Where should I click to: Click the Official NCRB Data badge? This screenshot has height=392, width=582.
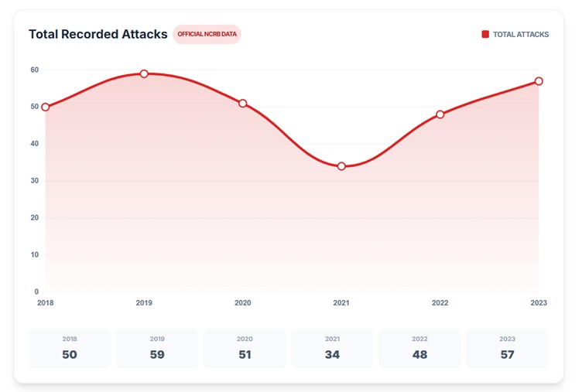click(207, 34)
